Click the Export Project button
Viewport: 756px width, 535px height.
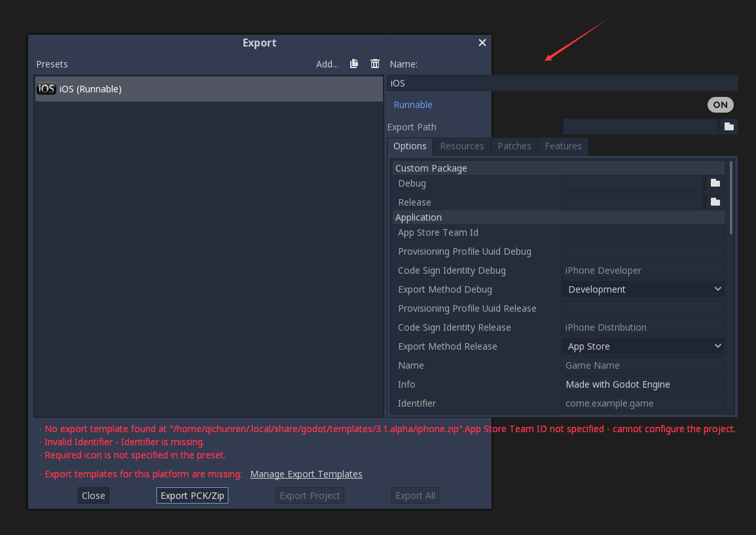coord(310,495)
